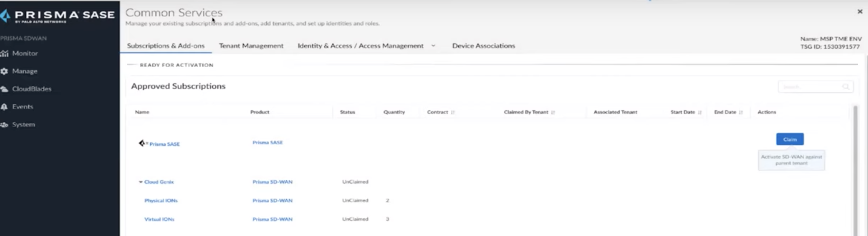This screenshot has height=236, width=868.
Task: Click UnClaimed status in Cloud Genix row
Action: 355,182
